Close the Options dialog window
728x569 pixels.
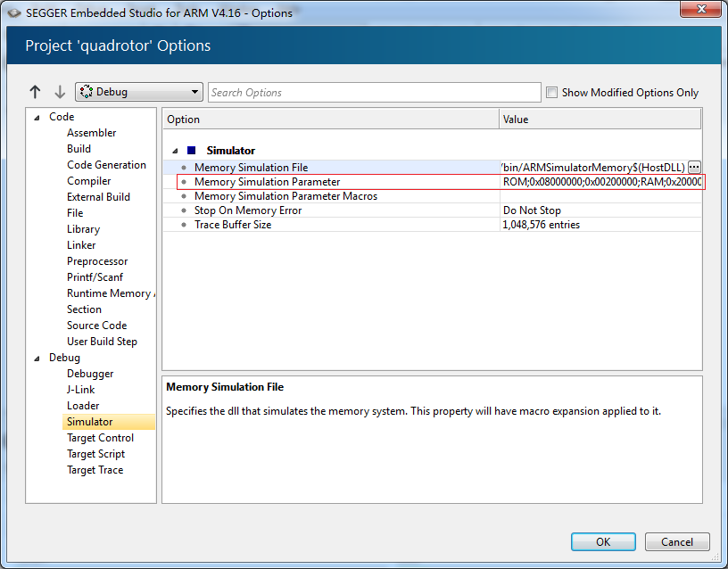tap(701, 9)
